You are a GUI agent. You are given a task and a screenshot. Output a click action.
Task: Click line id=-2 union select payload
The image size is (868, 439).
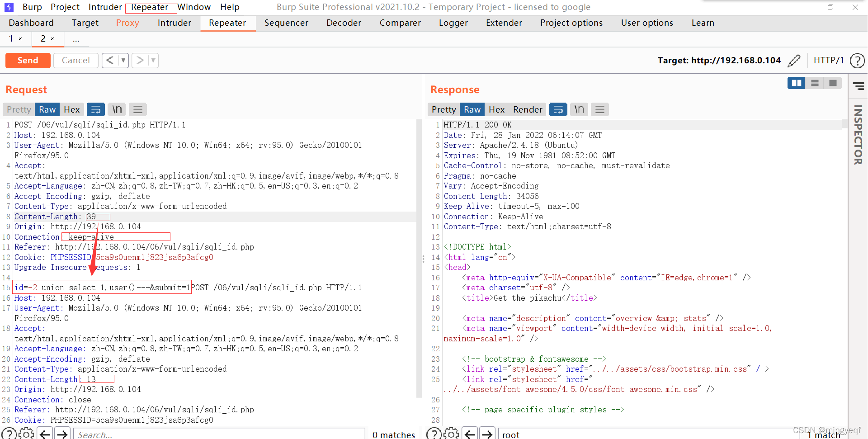point(103,288)
